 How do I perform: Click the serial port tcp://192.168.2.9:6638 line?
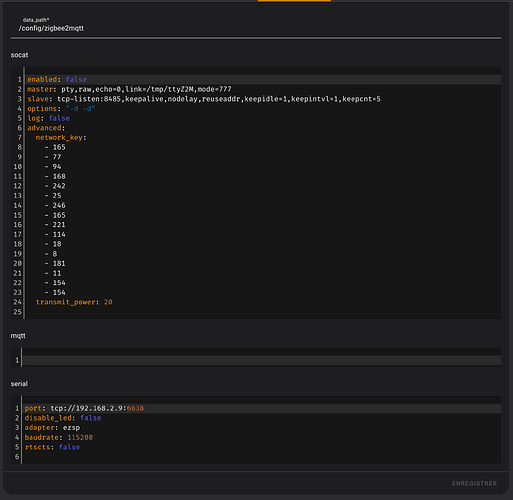pos(84,408)
